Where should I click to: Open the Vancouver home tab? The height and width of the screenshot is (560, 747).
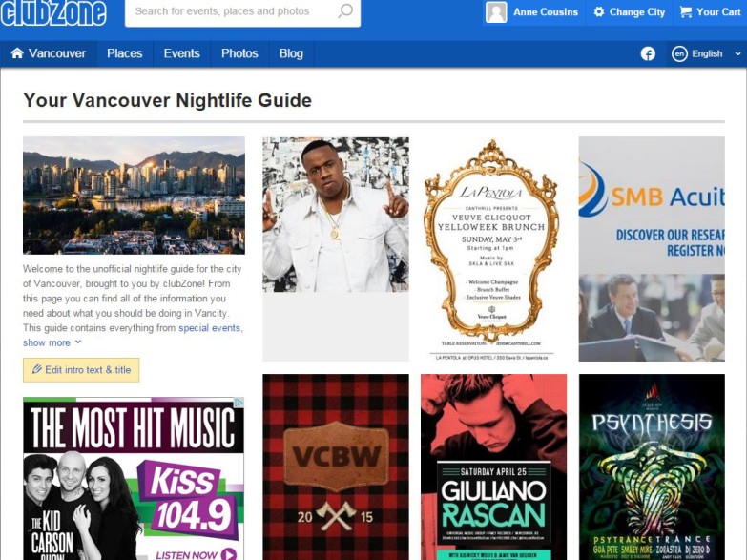coord(48,53)
